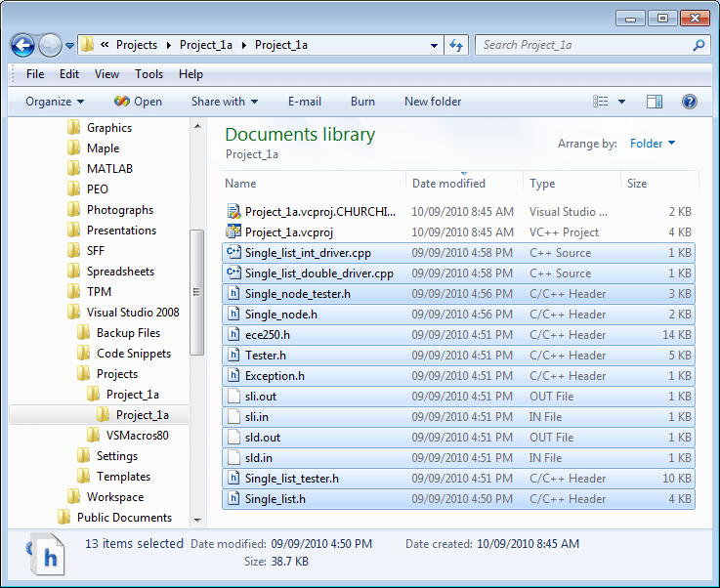
Task: Open the Tools menu
Action: [x=148, y=74]
